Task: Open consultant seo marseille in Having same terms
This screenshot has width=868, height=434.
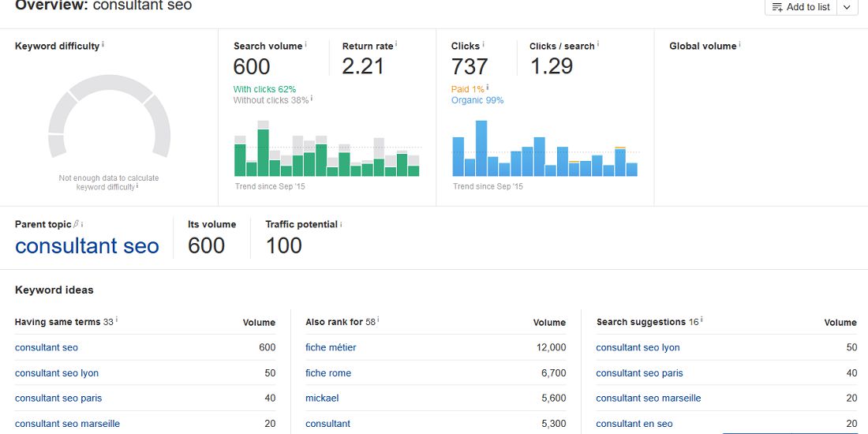Action: click(x=67, y=424)
